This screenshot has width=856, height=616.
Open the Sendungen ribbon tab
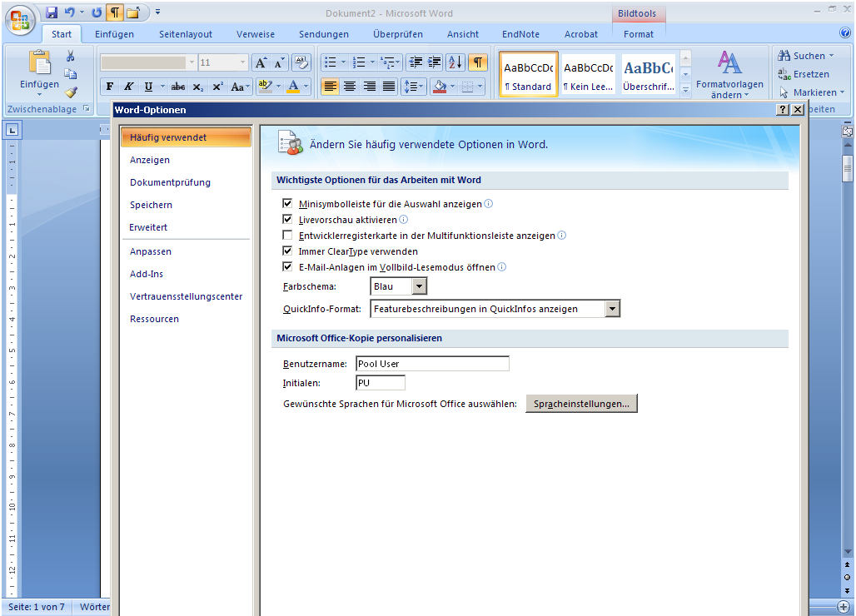324,34
